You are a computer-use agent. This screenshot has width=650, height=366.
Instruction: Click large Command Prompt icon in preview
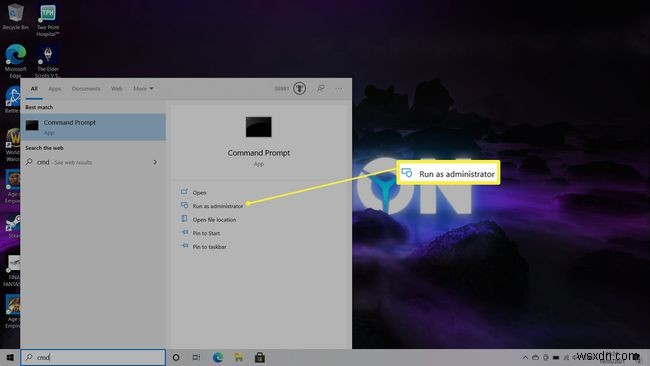tap(259, 127)
